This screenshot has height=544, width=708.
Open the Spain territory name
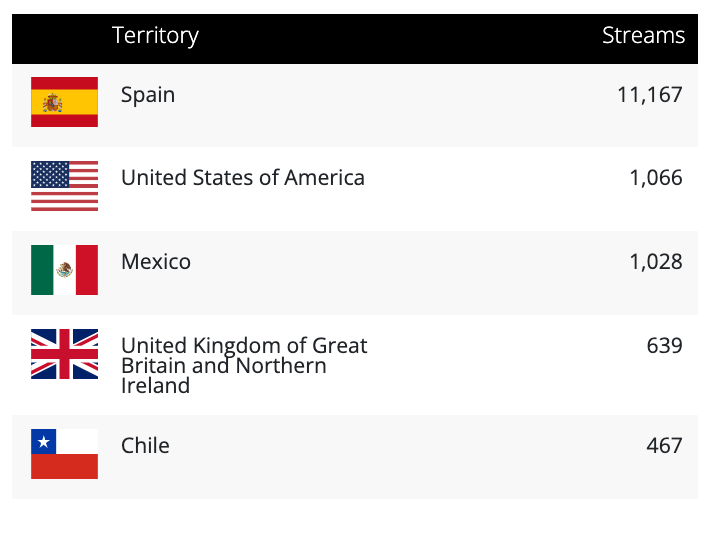pyautogui.click(x=148, y=95)
